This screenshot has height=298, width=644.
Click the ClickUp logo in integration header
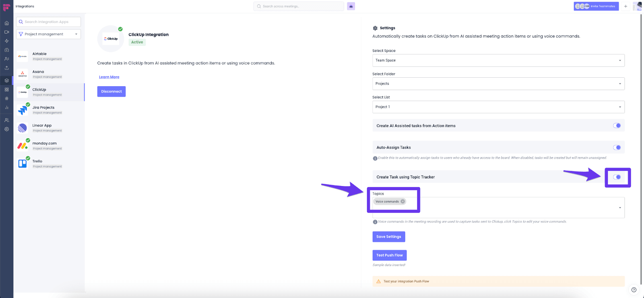coord(111,39)
